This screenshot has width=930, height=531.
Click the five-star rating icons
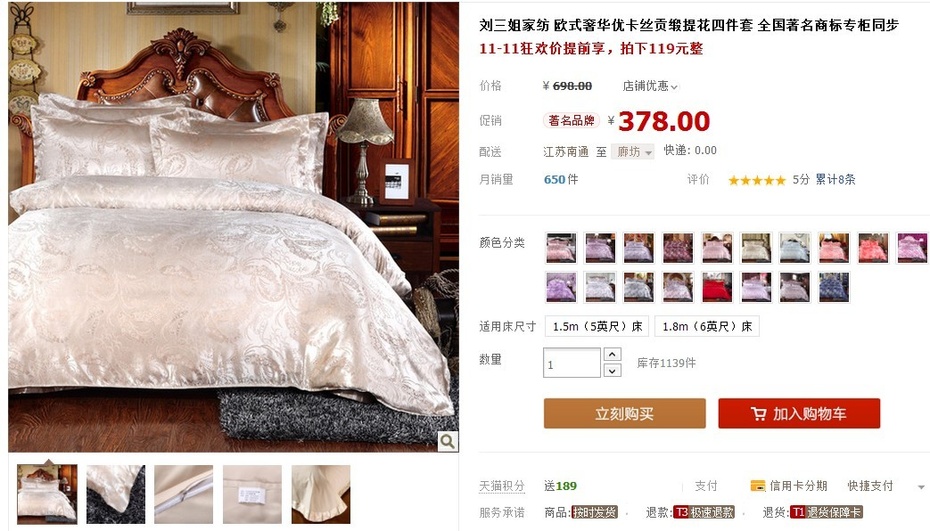756,180
